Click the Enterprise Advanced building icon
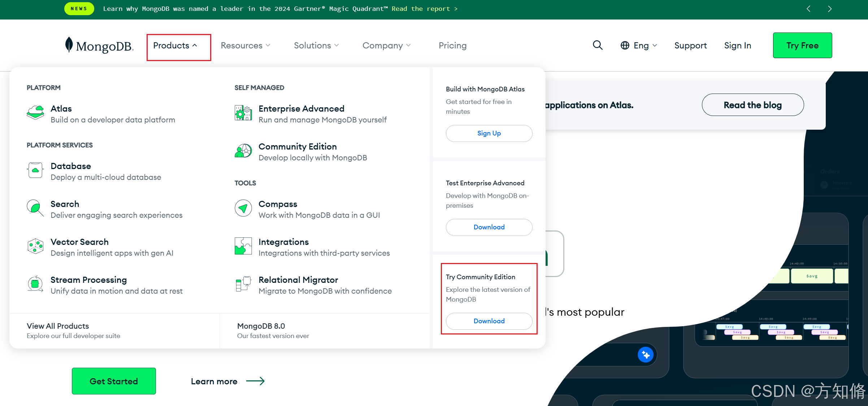This screenshot has height=406, width=868. [243, 113]
